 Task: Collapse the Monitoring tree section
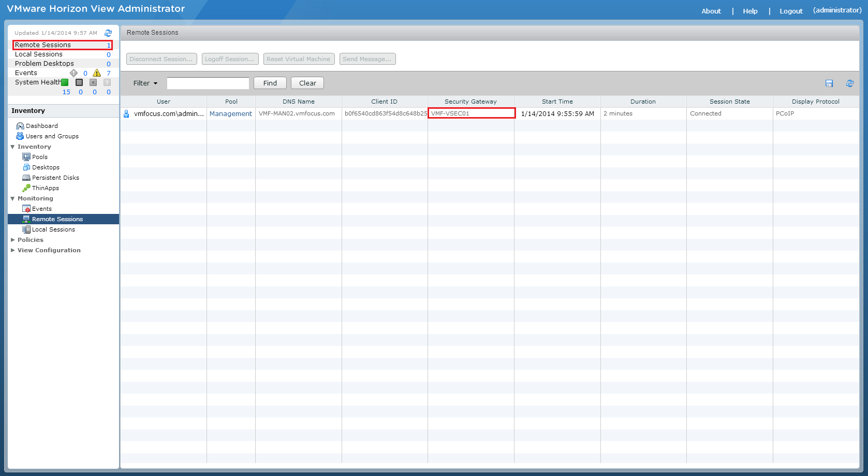point(13,198)
